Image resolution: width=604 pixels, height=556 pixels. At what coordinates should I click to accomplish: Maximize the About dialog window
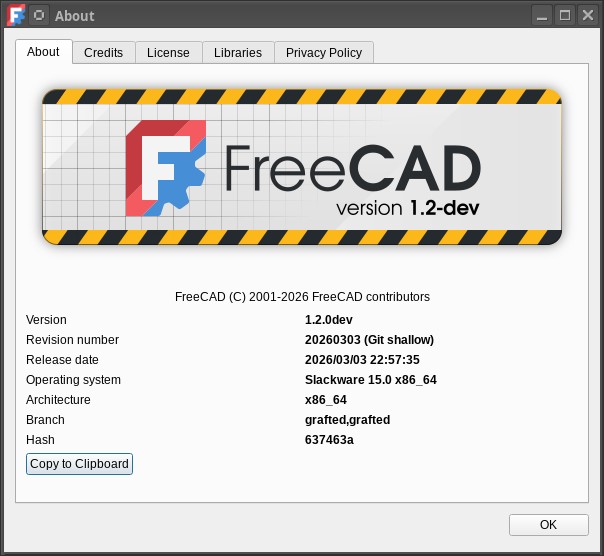(x=565, y=15)
